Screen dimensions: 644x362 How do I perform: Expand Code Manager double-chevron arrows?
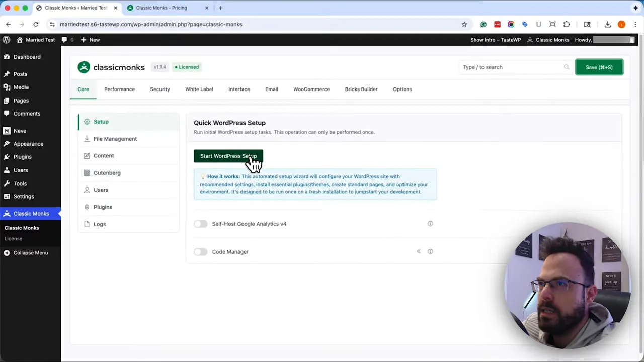point(419,251)
